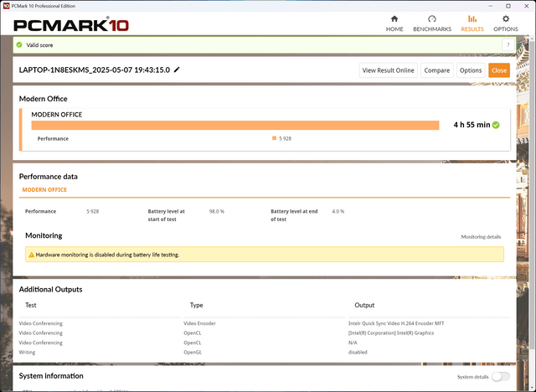Click the orange Modern Office battery bar
The width and height of the screenshot is (536, 392).
click(235, 126)
